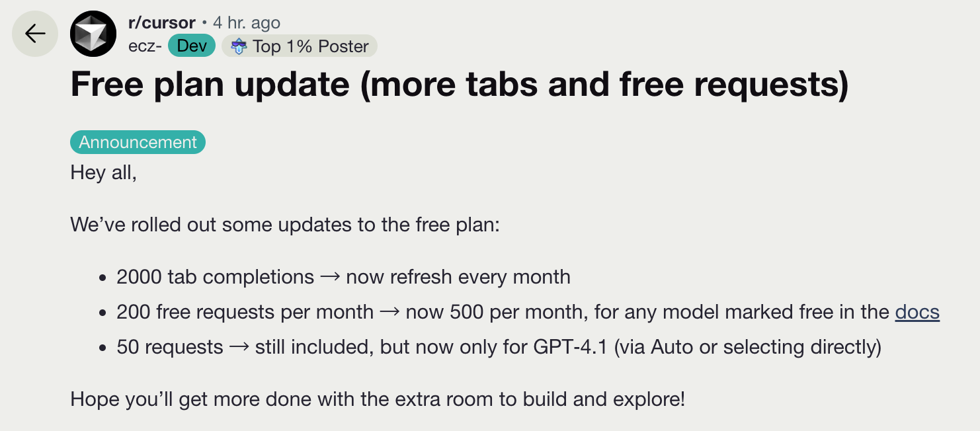Select the 'Top 1% Poster' label
This screenshot has width=980, height=431.
coord(311,46)
